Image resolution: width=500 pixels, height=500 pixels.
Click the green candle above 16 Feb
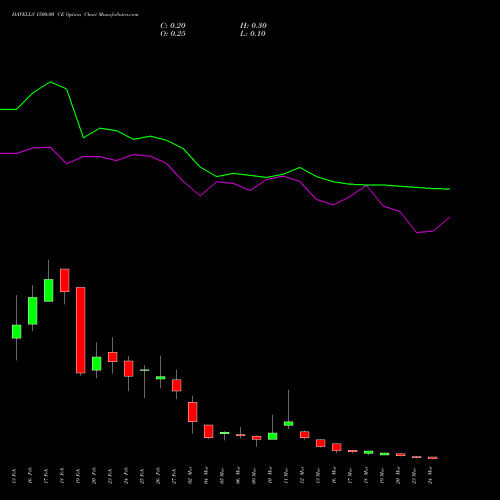pos(33,311)
